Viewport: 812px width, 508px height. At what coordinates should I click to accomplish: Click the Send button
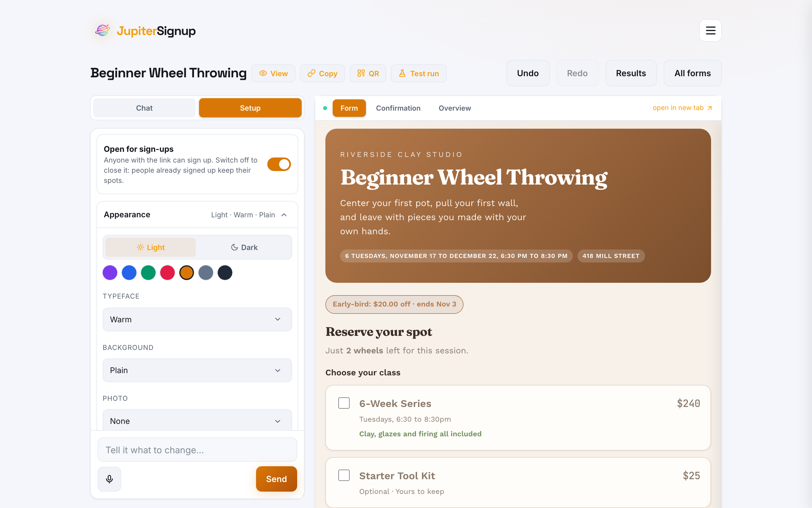pyautogui.click(x=277, y=479)
